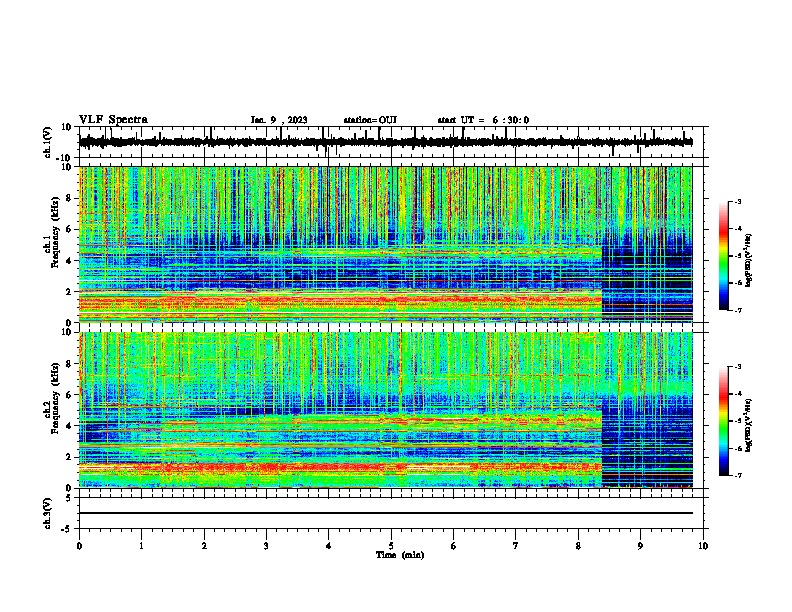Screen dimensions: 792x612
Task: Select the "Jan. 9, 2023" date label
Action: pos(279,120)
